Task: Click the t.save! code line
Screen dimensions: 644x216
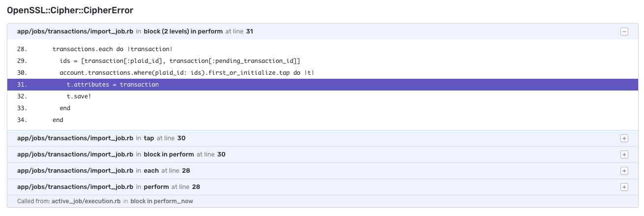Action: [79, 96]
